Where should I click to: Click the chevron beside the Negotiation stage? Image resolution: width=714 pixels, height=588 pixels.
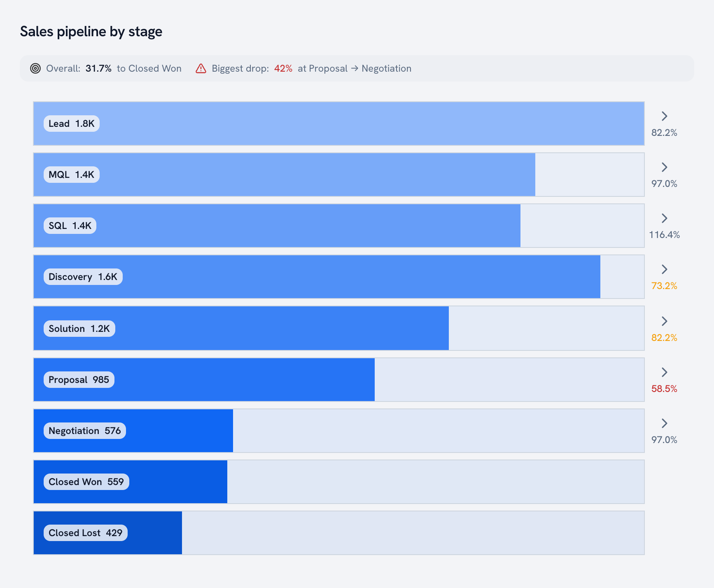coord(664,423)
